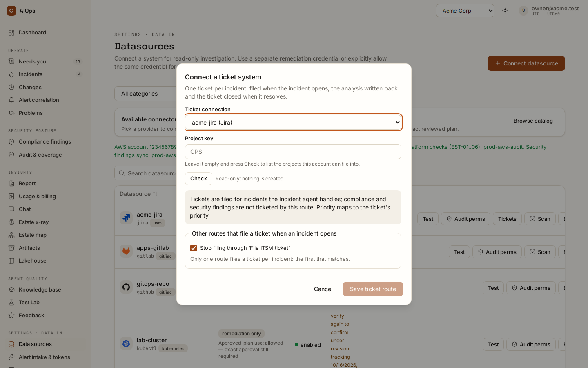This screenshot has width=588, height=368.
Task: Click Save ticket route button
Action: (373, 289)
